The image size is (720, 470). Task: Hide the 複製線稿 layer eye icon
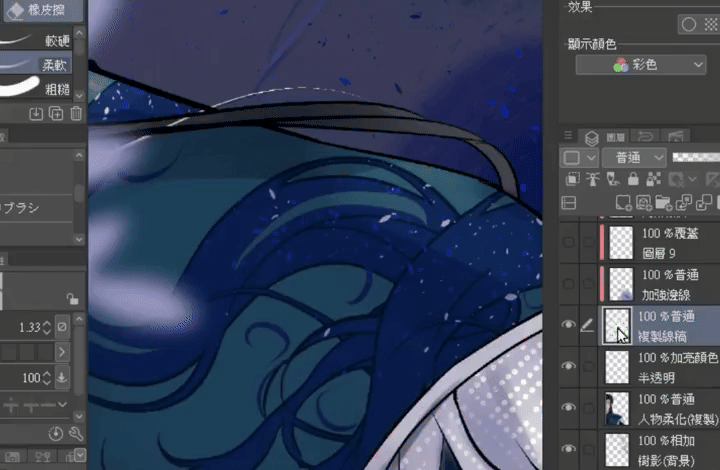click(568, 325)
